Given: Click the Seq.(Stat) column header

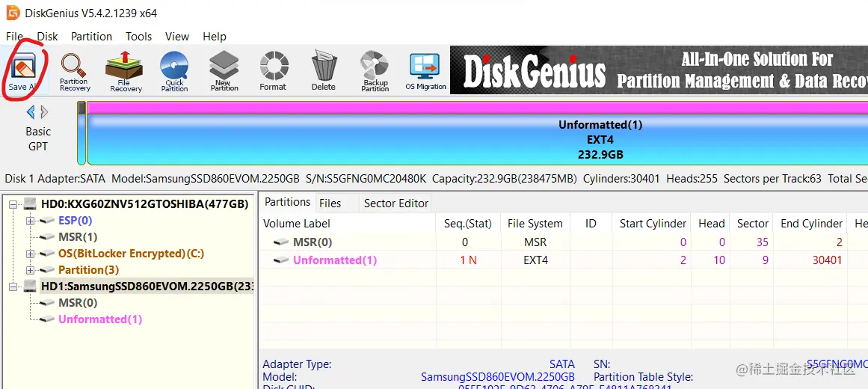Looking at the screenshot, I should coord(468,224).
